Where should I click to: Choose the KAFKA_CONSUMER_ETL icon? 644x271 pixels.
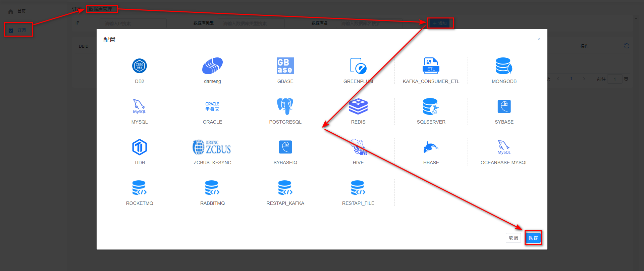(x=431, y=66)
